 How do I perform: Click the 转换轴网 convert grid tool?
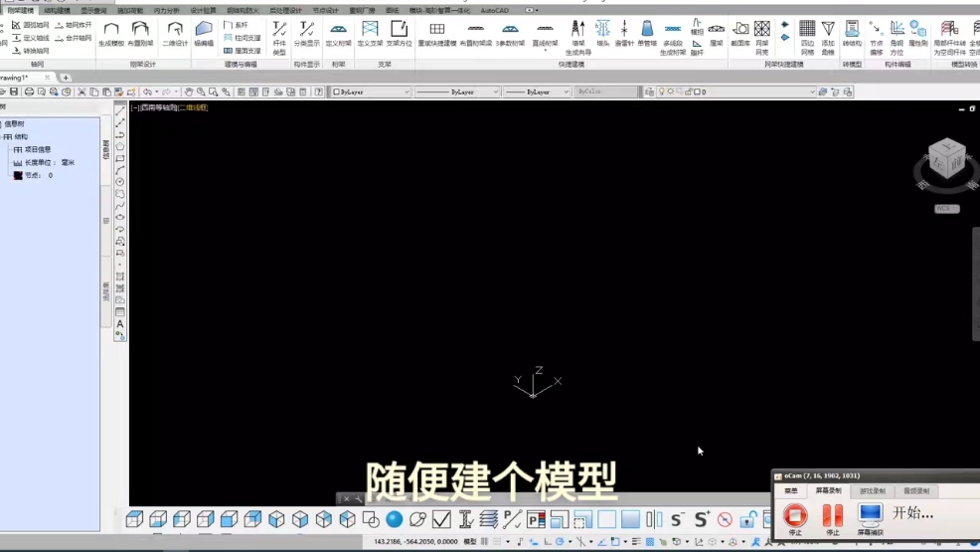tap(30, 51)
